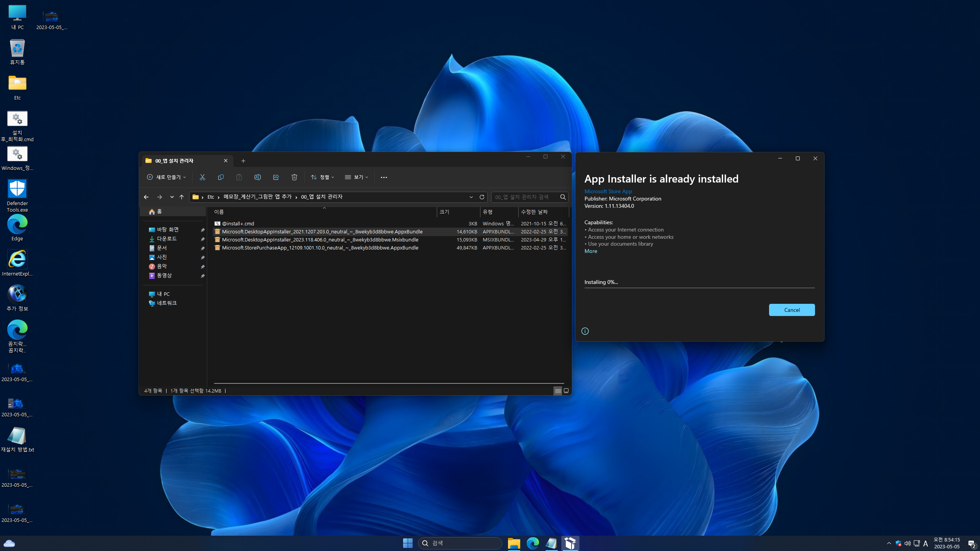
Task: Cancel the App Installer installation
Action: pyautogui.click(x=791, y=310)
